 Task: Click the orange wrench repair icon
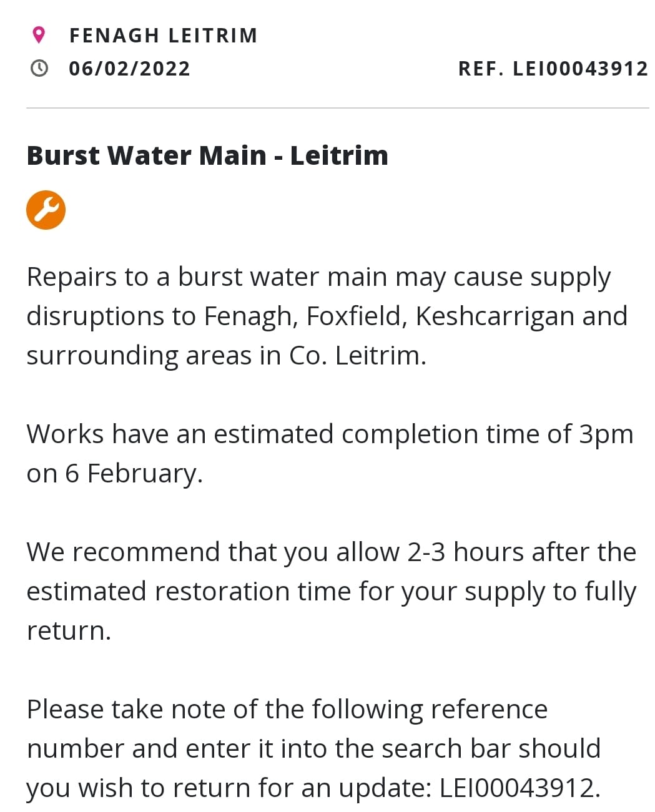46,210
